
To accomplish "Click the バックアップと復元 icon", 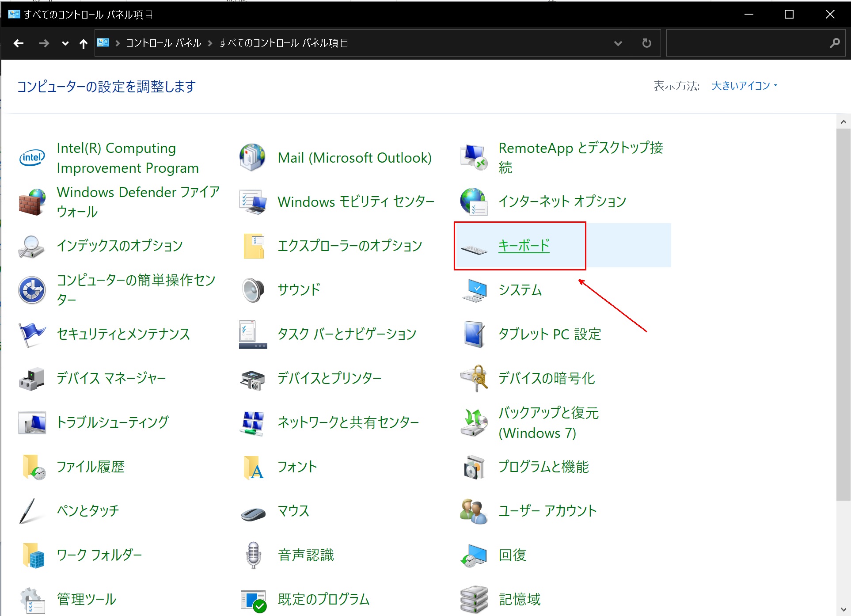I will click(x=474, y=423).
